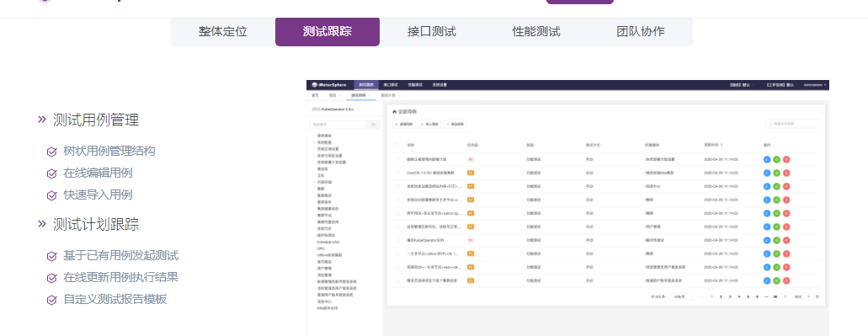Click the 自定义测试报告模板 feature text
Image resolution: width=868 pixels, height=336 pixels.
[x=115, y=300]
